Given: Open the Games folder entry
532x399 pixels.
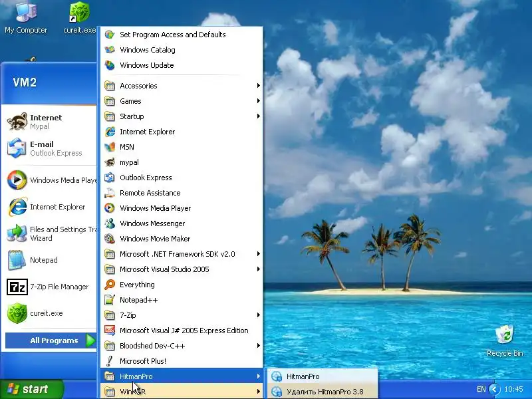Looking at the screenshot, I should coord(182,101).
